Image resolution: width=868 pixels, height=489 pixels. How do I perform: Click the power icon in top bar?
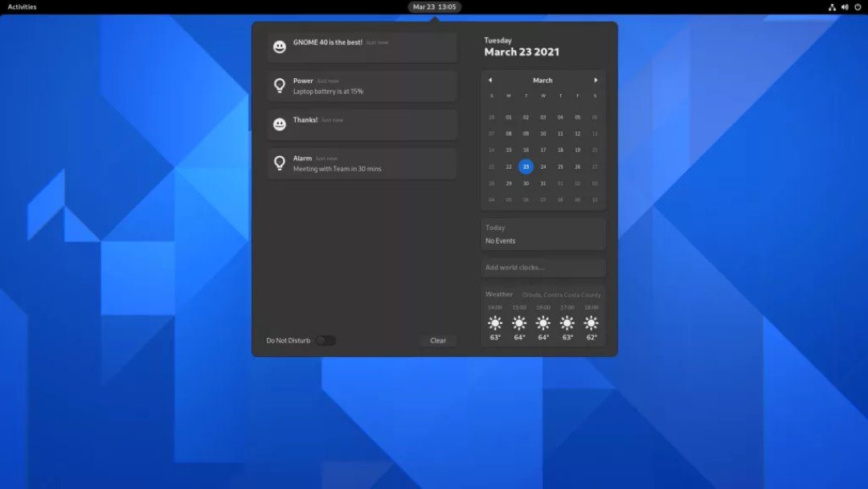[x=858, y=7]
